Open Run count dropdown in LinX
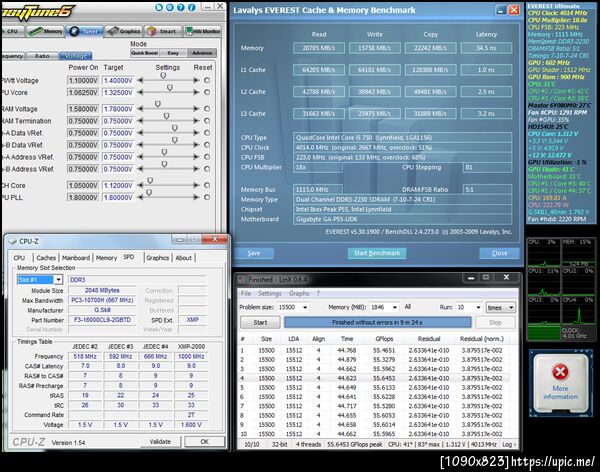The height and width of the screenshot is (472, 600). [478, 307]
